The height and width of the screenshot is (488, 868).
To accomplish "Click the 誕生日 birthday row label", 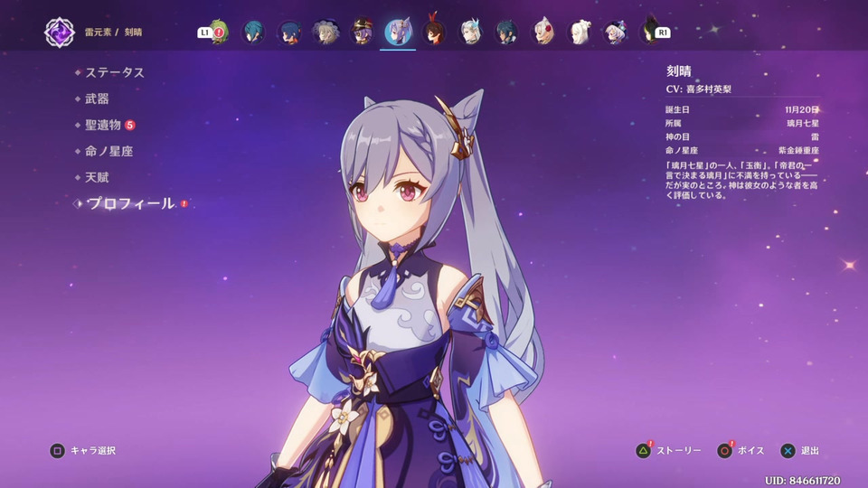I will click(x=677, y=110).
